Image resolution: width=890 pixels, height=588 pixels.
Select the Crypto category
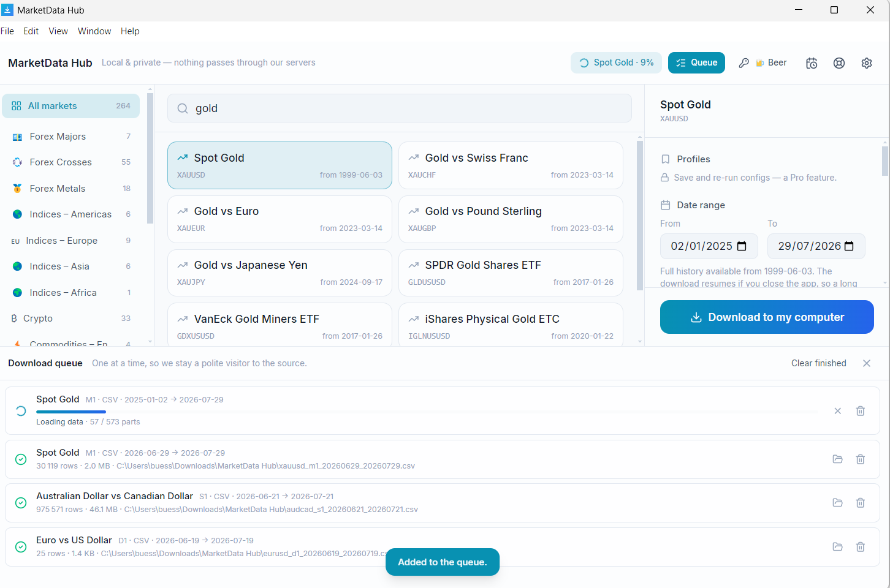coord(71,318)
